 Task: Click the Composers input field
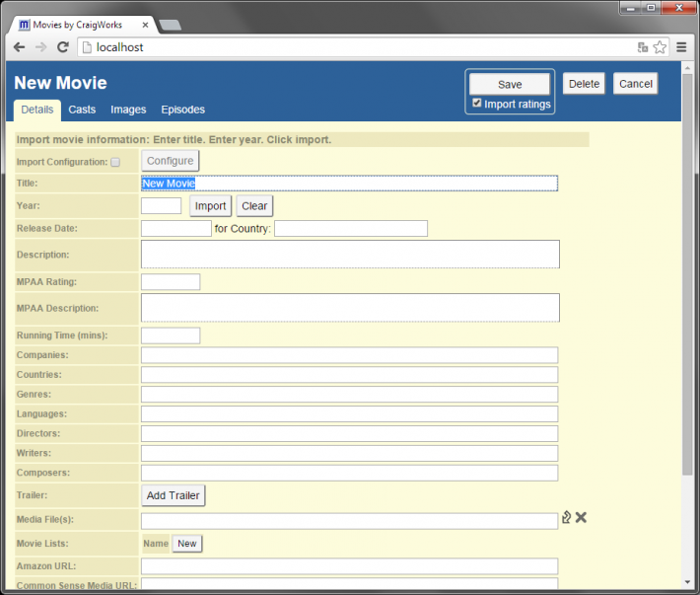350,473
